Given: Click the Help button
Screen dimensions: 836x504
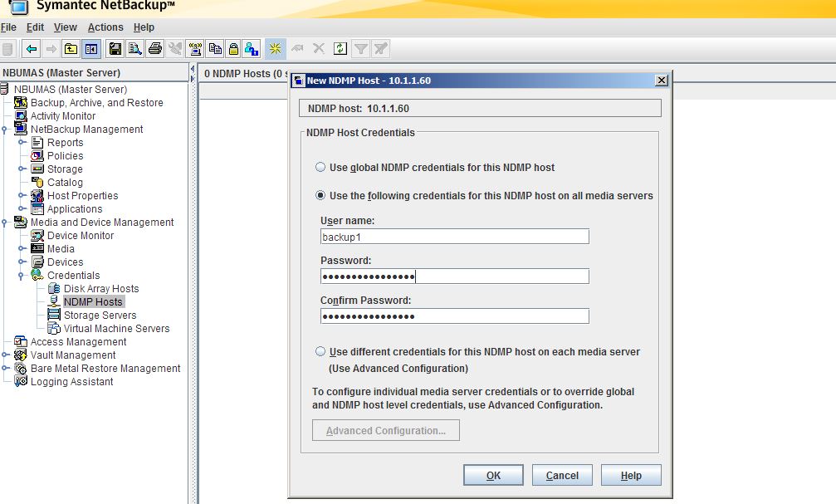Looking at the screenshot, I should point(629,474).
